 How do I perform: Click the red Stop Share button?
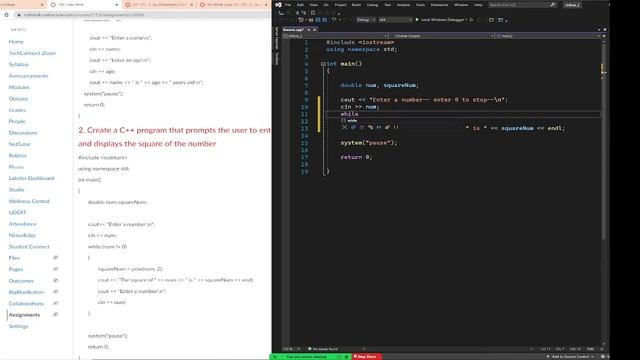367,357
